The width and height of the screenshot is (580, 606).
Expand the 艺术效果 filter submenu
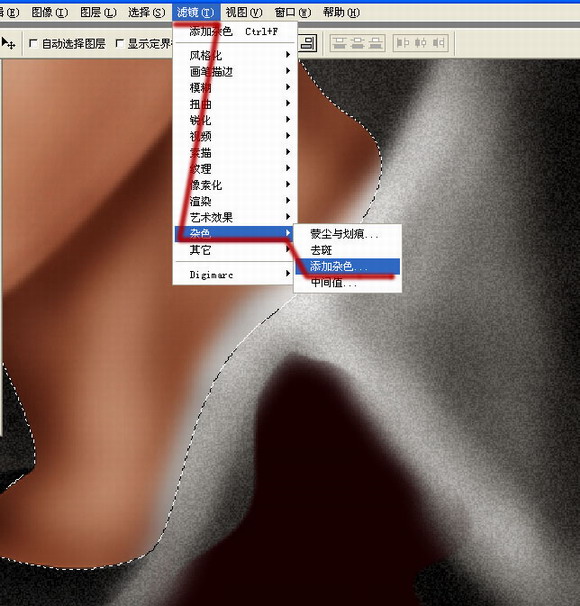[235, 217]
